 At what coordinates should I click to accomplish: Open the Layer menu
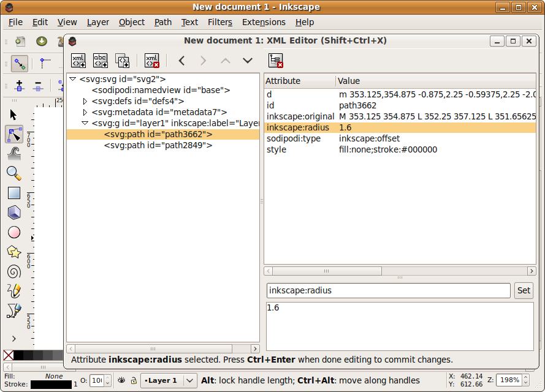[x=98, y=22]
